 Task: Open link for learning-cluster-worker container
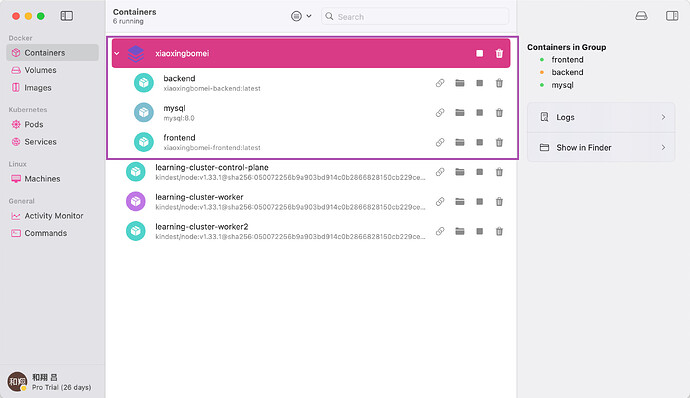[x=440, y=202]
